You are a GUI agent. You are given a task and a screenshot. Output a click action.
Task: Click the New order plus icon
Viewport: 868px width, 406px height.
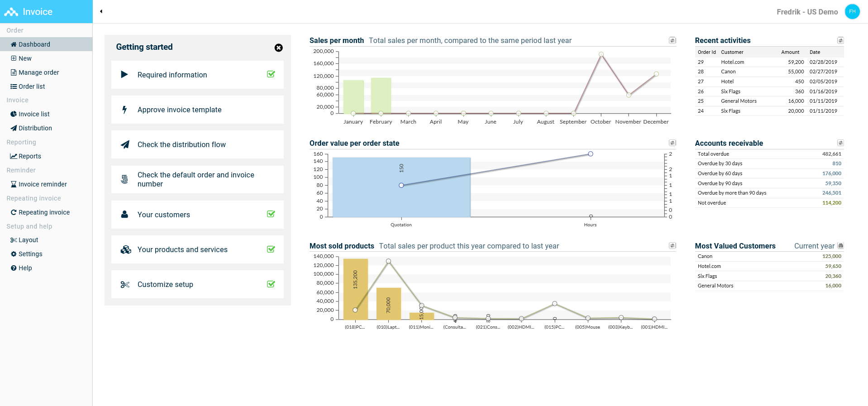[x=14, y=58]
